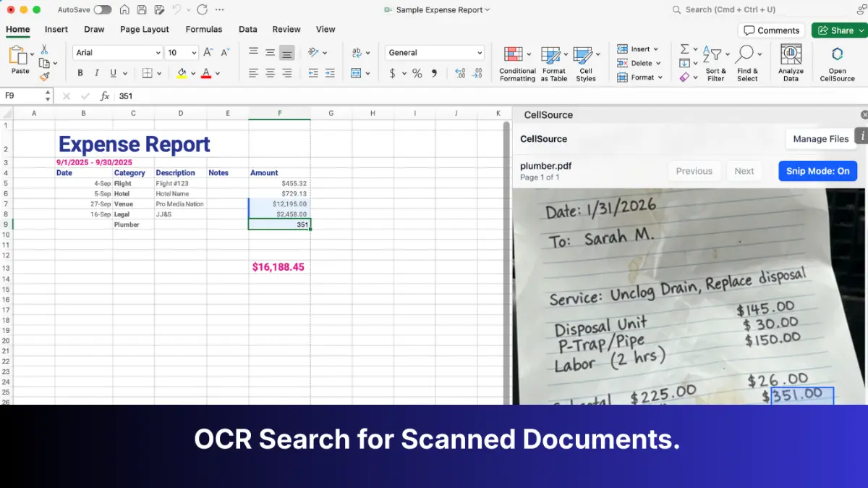Screen dimensions: 868x488
Task: Turn off Snip Mode
Action: (817, 171)
